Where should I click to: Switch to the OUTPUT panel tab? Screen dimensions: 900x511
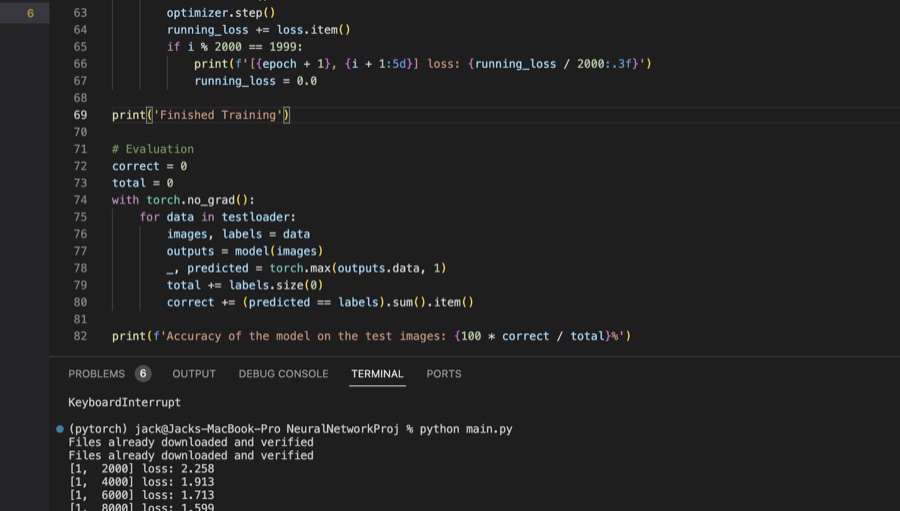click(x=194, y=374)
